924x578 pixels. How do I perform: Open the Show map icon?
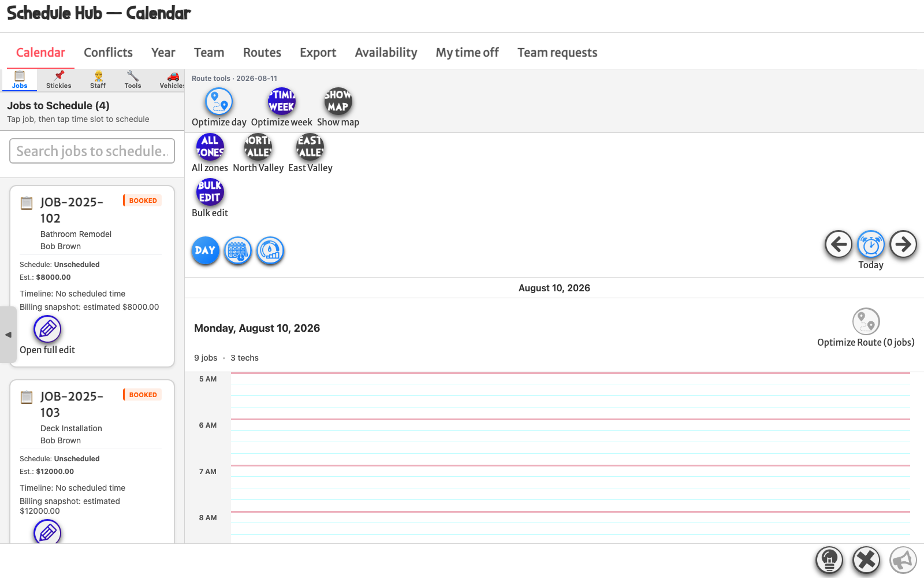pyautogui.click(x=338, y=102)
